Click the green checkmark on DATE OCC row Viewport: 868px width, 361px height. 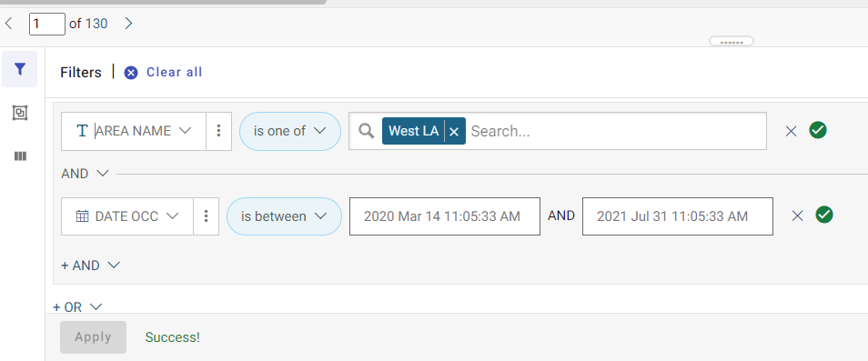[824, 215]
